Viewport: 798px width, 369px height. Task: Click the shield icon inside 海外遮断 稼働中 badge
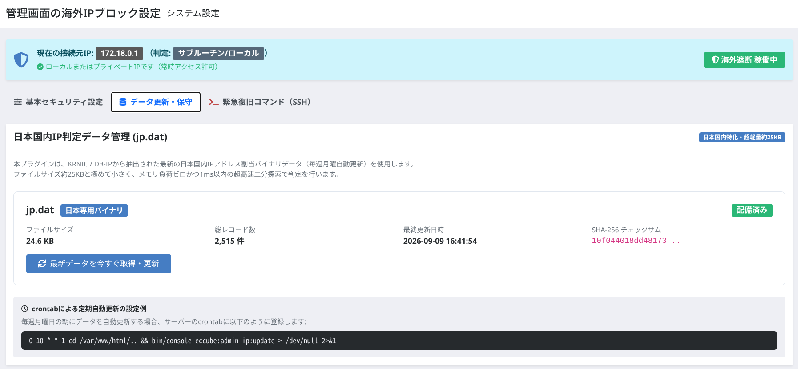click(x=715, y=60)
